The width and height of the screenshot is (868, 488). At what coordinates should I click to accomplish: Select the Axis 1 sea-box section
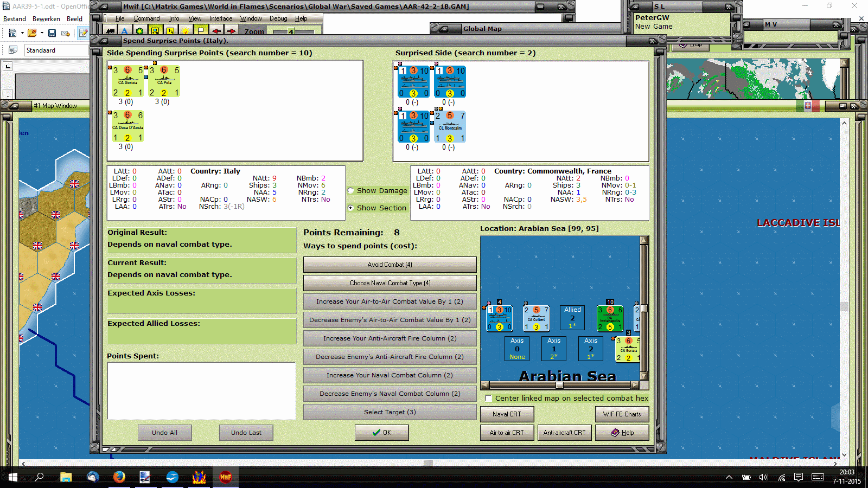pyautogui.click(x=554, y=349)
